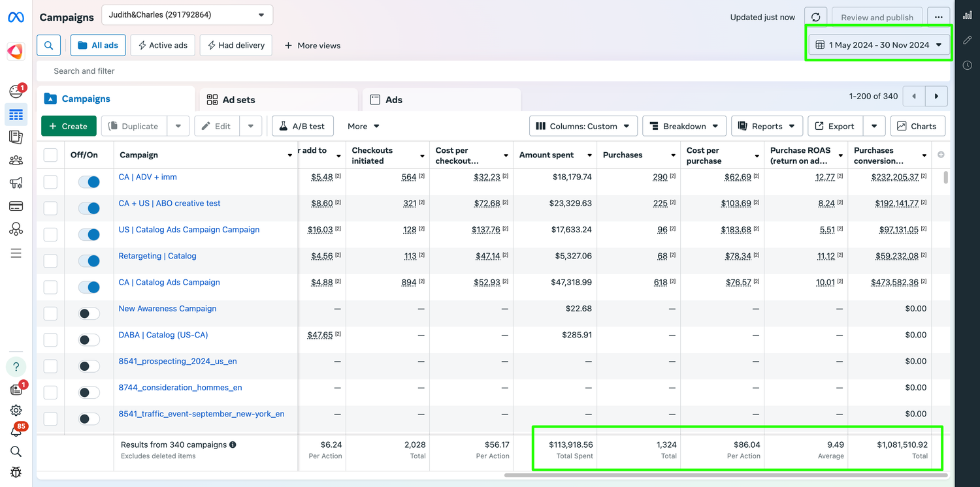Turn on the New Awareness Campaign toggle
980x487 pixels.
tap(89, 313)
